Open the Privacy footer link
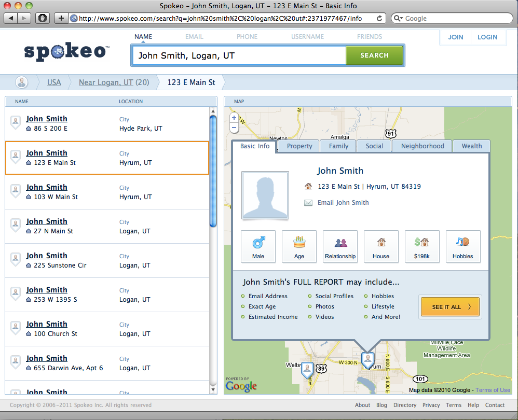The image size is (518, 420). (x=431, y=405)
